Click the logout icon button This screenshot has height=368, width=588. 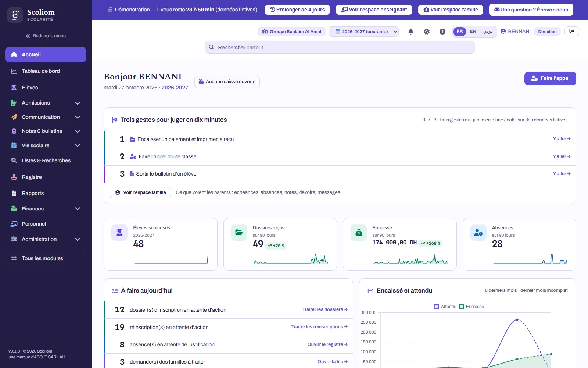click(x=572, y=31)
